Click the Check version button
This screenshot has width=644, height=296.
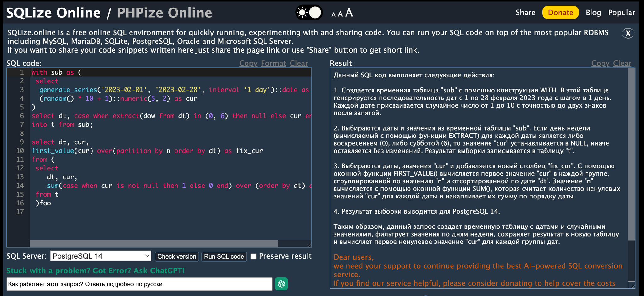coord(177,256)
